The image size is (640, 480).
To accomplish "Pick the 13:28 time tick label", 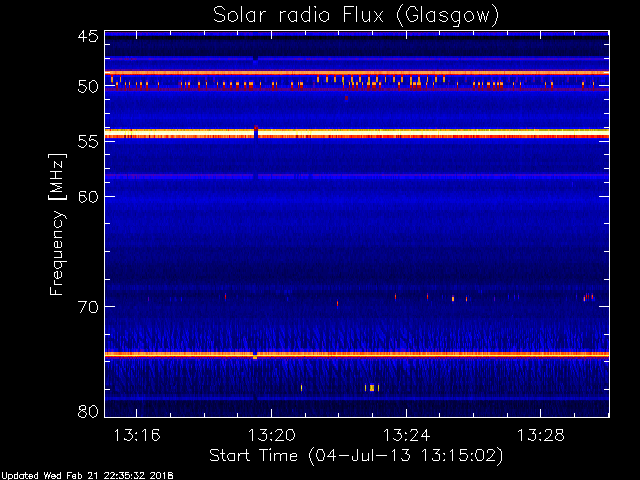I will pyautogui.click(x=541, y=435).
